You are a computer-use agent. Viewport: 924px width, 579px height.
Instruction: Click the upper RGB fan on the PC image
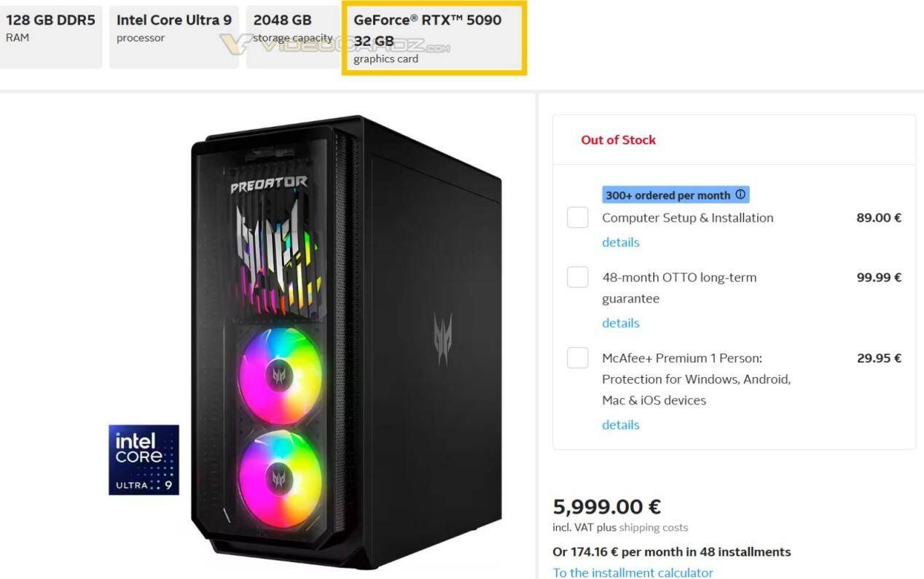pos(281,375)
